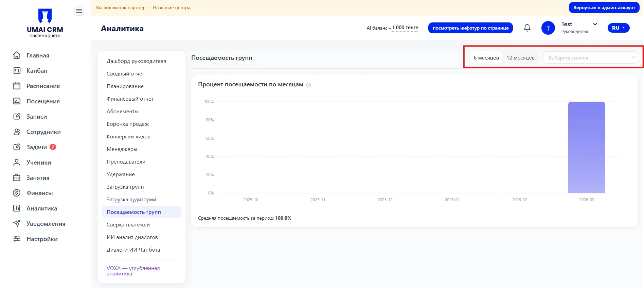Click the Ученики person icon
Screen dimensions: 644x288
[17, 162]
